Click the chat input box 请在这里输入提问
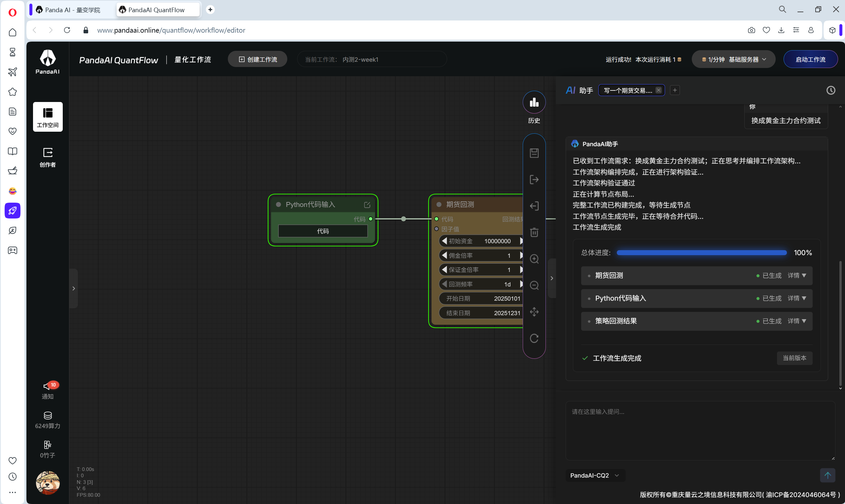Image resolution: width=845 pixels, height=504 pixels. [700, 431]
